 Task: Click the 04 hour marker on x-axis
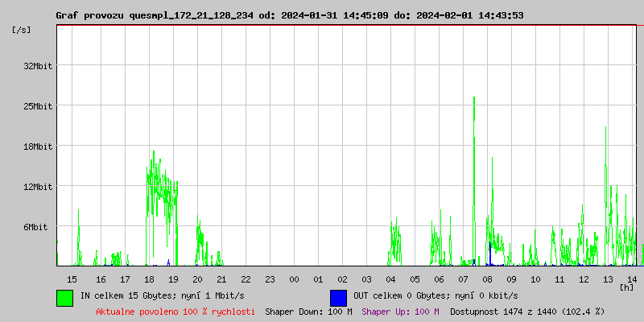(x=390, y=279)
